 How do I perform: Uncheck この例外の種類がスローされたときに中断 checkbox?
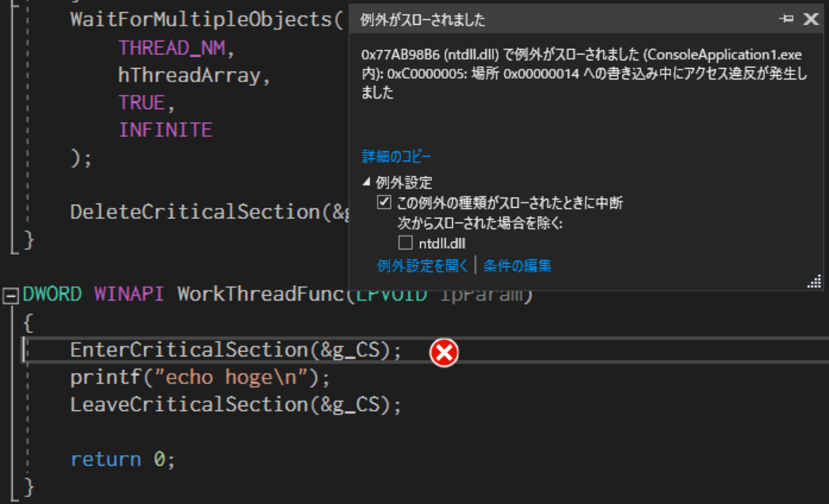coord(384,203)
